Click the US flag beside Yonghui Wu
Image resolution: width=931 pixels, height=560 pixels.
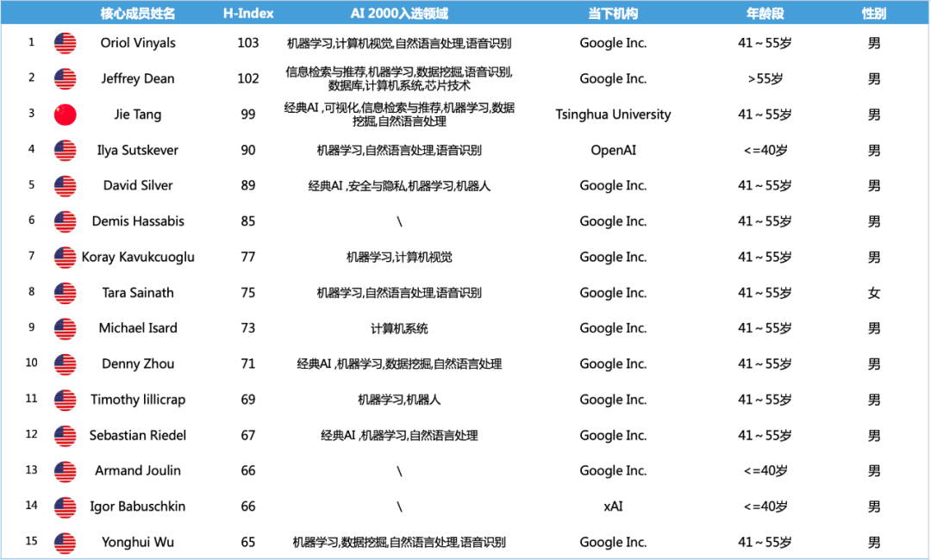pos(66,542)
